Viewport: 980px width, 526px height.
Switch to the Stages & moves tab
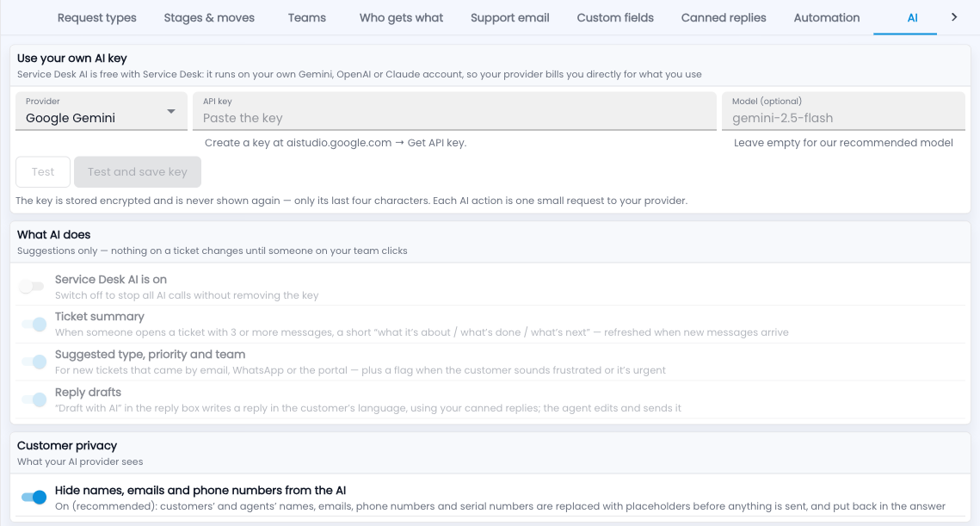pyautogui.click(x=209, y=17)
